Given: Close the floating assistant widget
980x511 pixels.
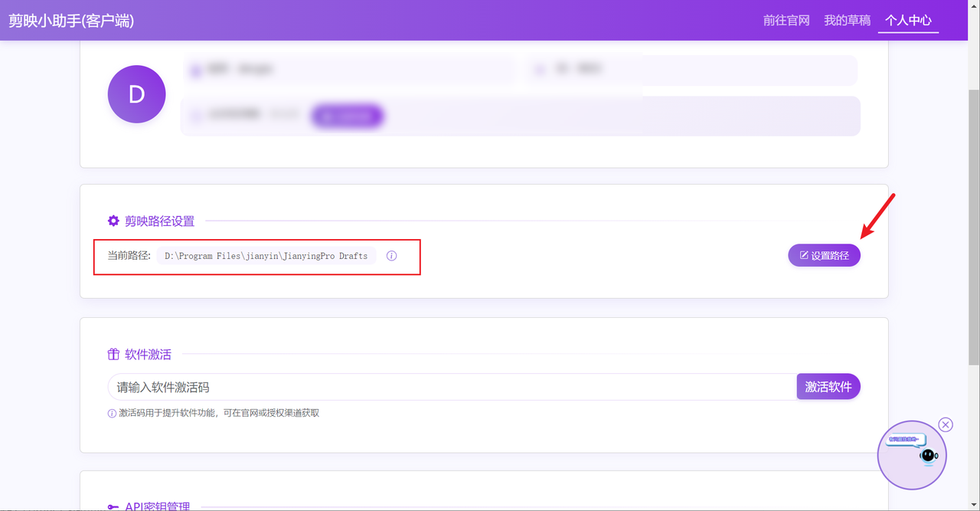Looking at the screenshot, I should pos(946,424).
